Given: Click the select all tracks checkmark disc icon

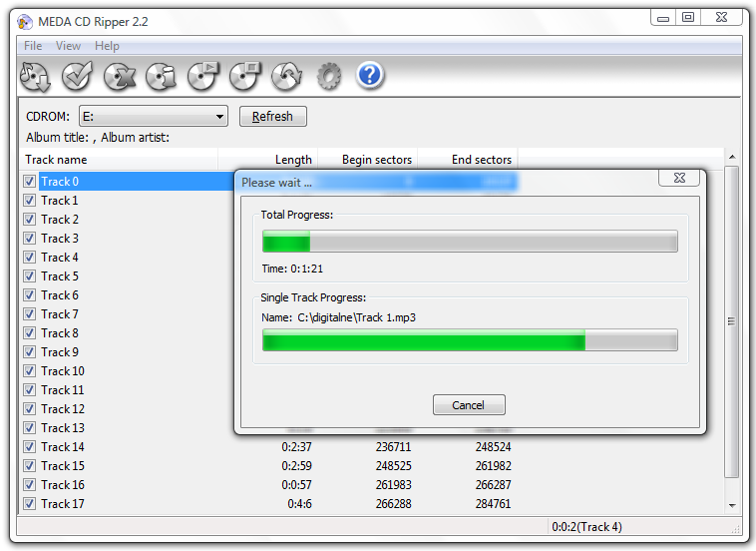Looking at the screenshot, I should 77,76.
